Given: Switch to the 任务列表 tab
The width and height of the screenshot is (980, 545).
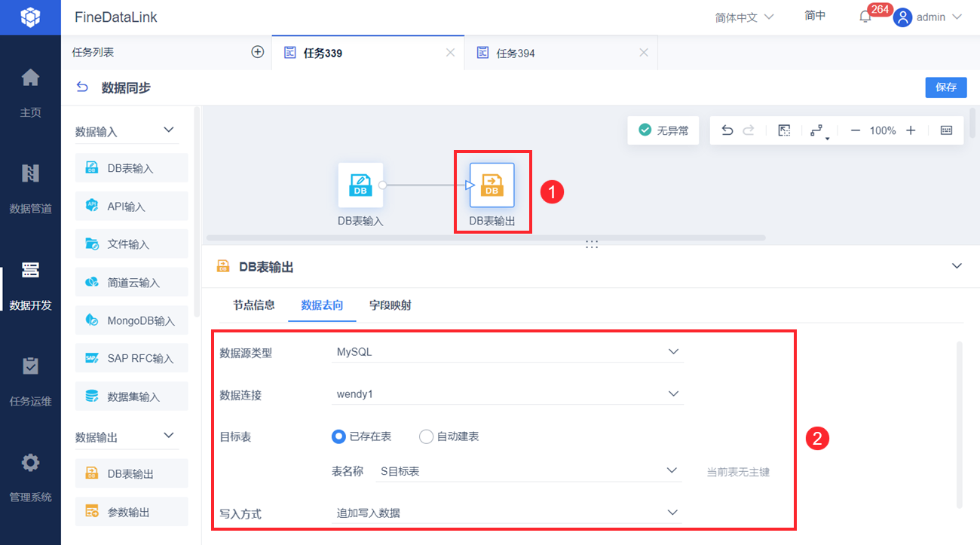Looking at the screenshot, I should pyautogui.click(x=93, y=52).
